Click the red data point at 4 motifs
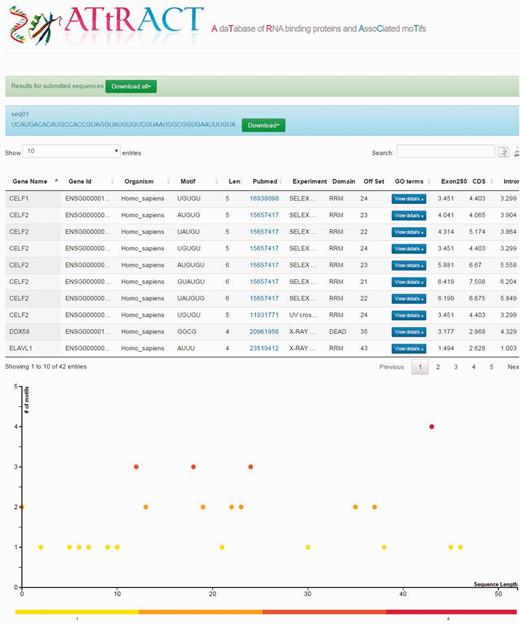The image size is (520, 624). [x=432, y=427]
